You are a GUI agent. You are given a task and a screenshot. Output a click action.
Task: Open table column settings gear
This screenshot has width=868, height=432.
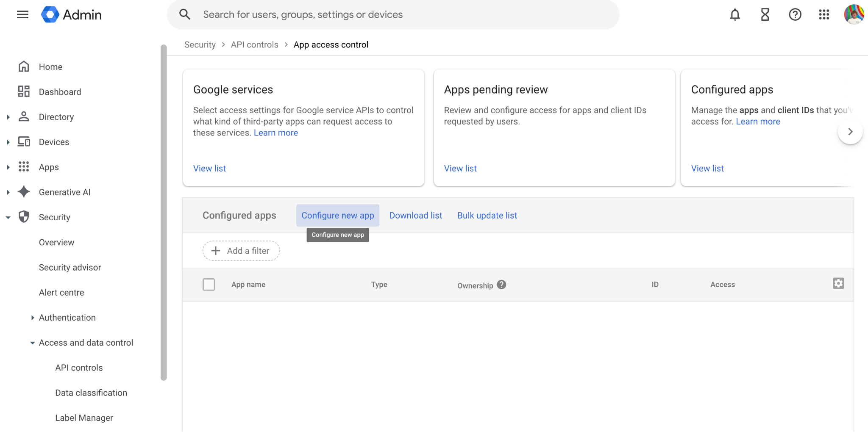pyautogui.click(x=838, y=283)
